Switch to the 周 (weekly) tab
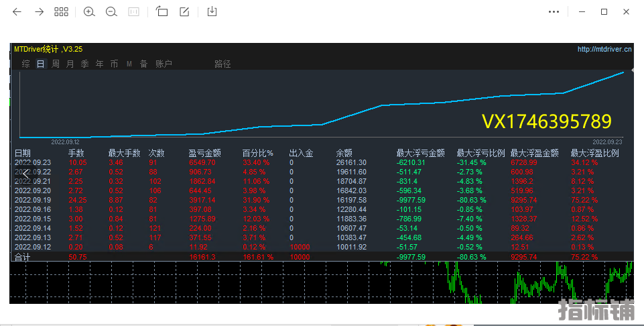 click(56, 64)
